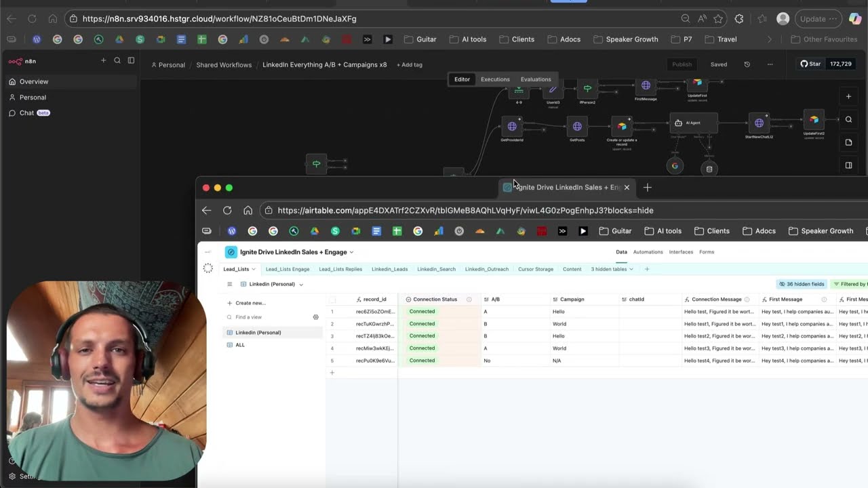
Task: Click the add node plus button on canvas
Action: [848, 96]
